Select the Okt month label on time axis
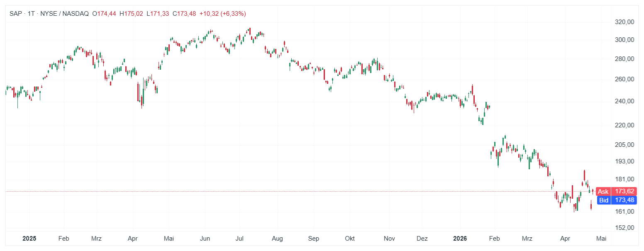 pyautogui.click(x=350, y=239)
